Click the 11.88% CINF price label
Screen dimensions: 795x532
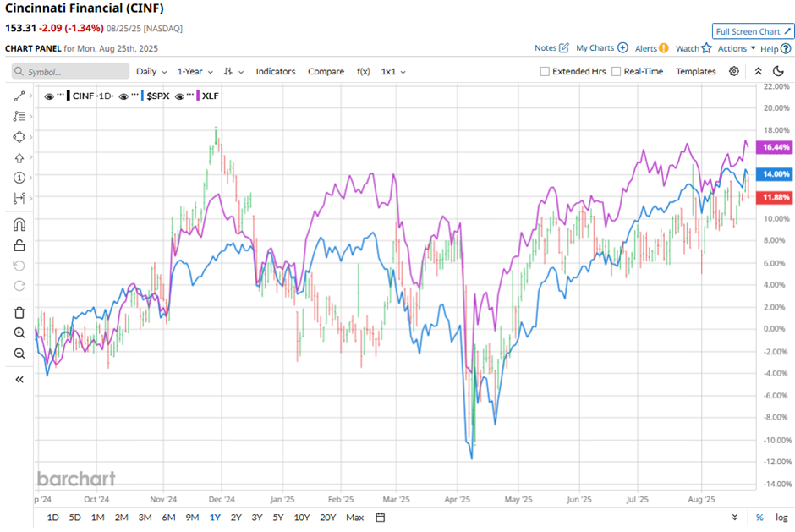pyautogui.click(x=775, y=197)
